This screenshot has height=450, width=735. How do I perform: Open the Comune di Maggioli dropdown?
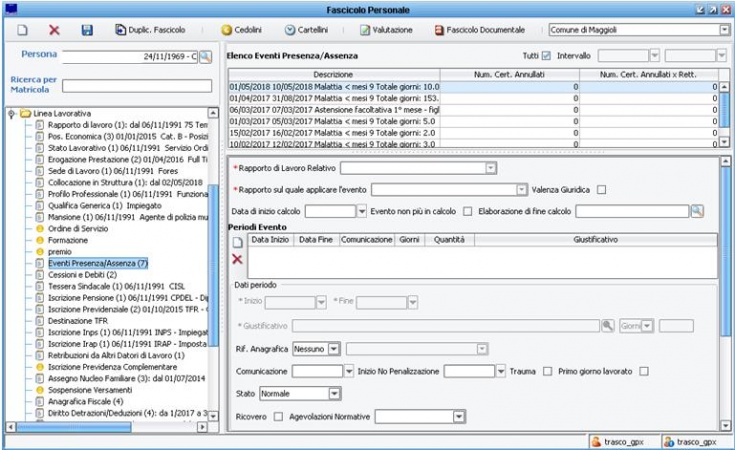723,31
